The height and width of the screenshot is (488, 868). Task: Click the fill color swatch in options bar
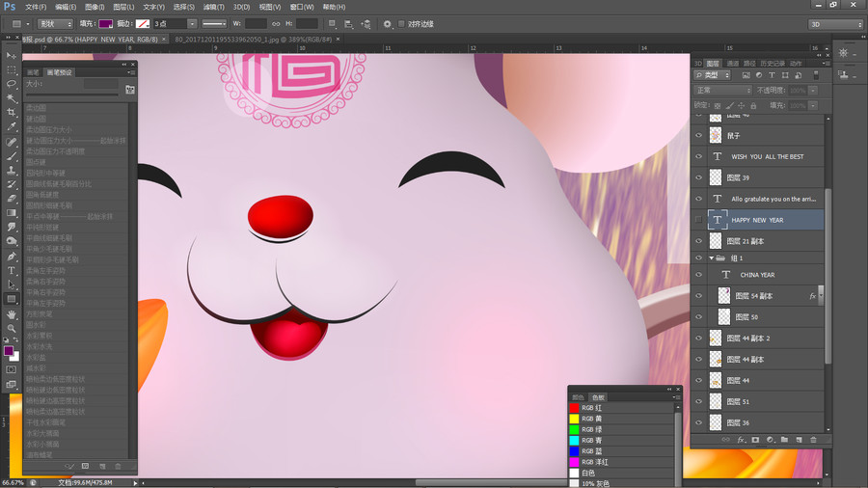pyautogui.click(x=105, y=24)
